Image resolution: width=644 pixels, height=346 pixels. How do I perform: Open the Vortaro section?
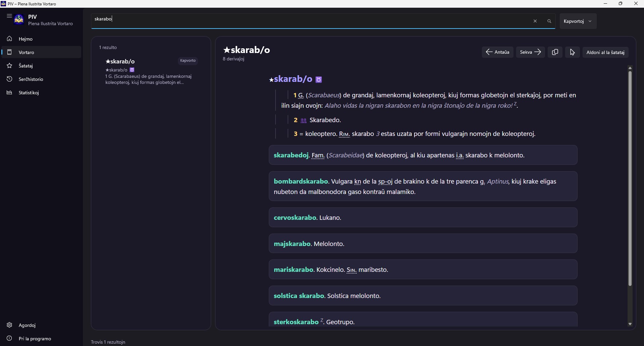[x=41, y=52]
